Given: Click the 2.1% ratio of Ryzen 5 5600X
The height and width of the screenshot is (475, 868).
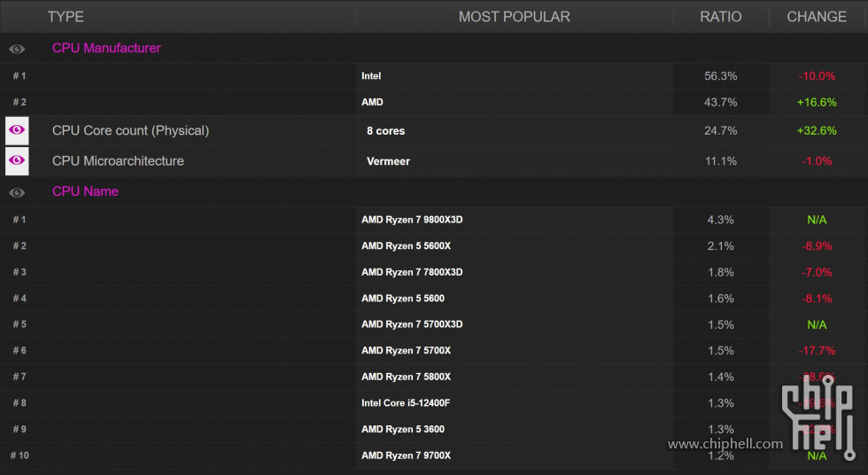Looking at the screenshot, I should pyautogui.click(x=721, y=245).
